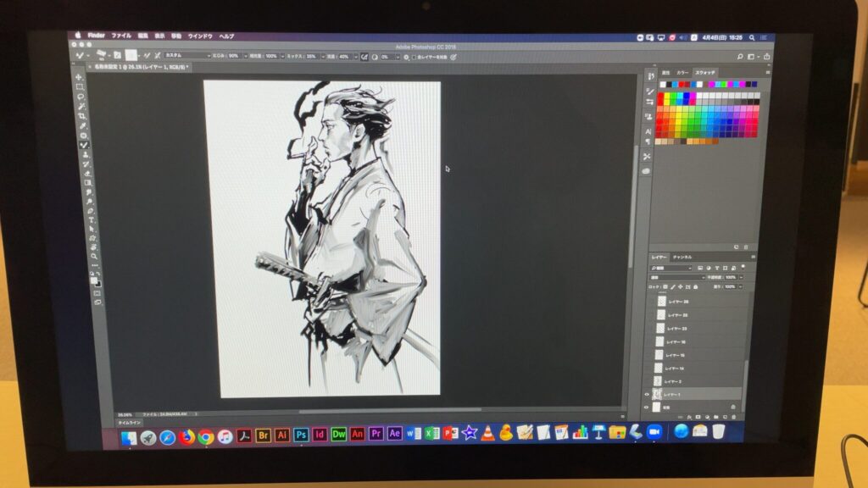Open Safari from the Dock
This screenshot has width=868, height=488.
[167, 438]
